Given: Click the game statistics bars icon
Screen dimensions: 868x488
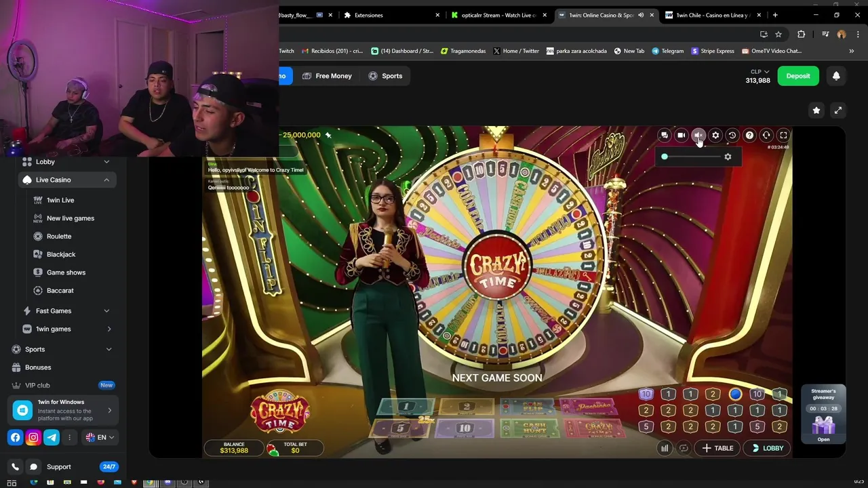Looking at the screenshot, I should point(665,448).
